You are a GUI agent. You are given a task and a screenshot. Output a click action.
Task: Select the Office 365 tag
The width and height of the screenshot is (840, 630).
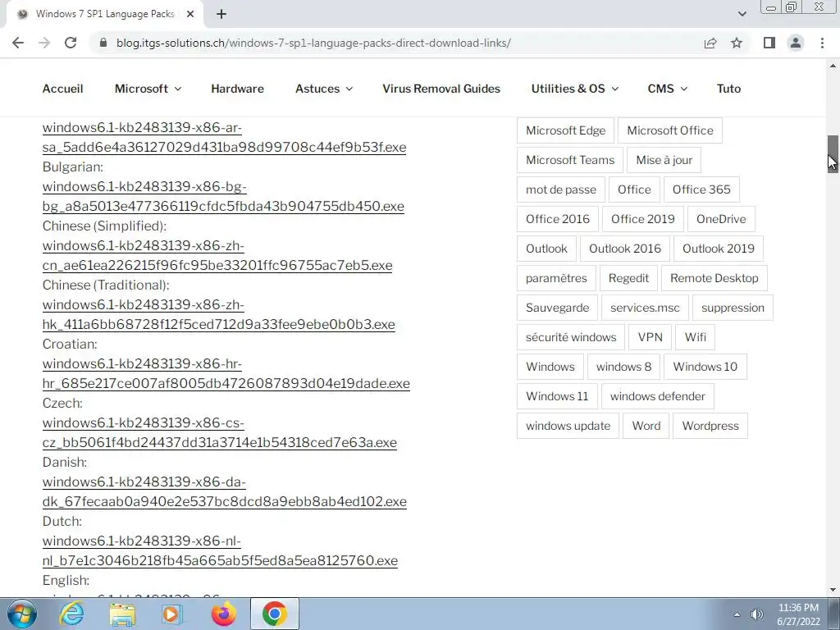coord(701,189)
